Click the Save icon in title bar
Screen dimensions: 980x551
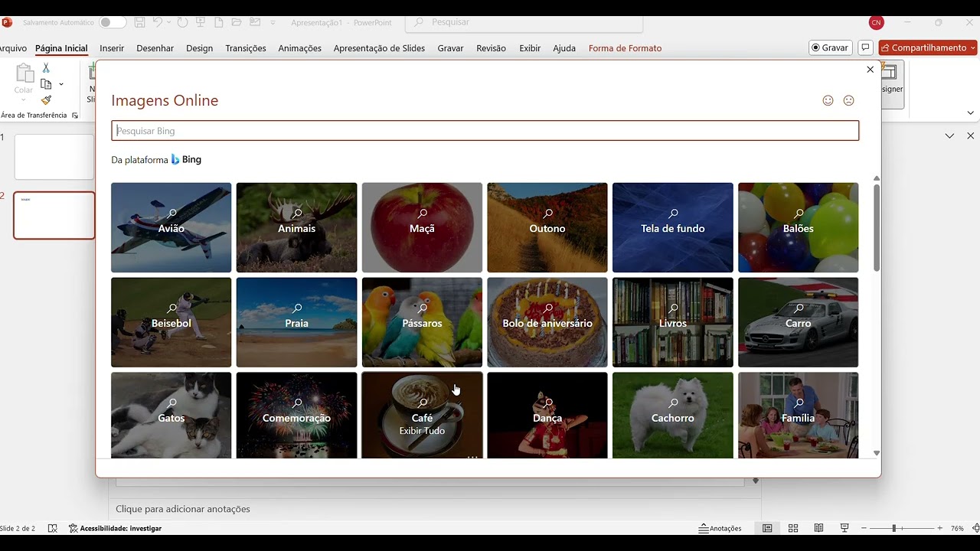pos(140,22)
